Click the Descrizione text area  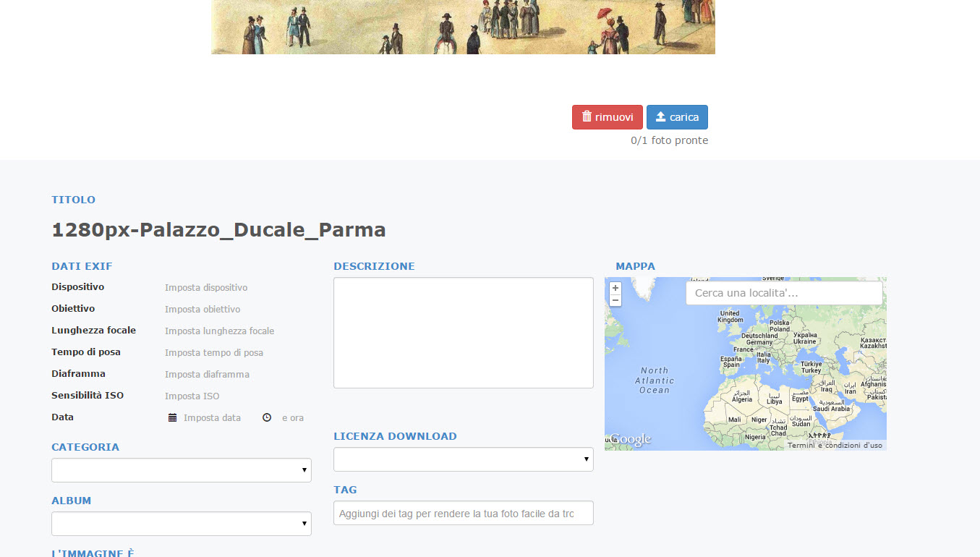464,333
